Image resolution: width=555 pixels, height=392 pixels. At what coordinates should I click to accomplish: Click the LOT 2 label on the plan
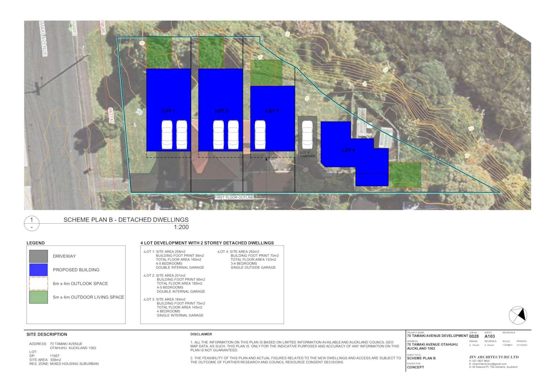[222, 111]
